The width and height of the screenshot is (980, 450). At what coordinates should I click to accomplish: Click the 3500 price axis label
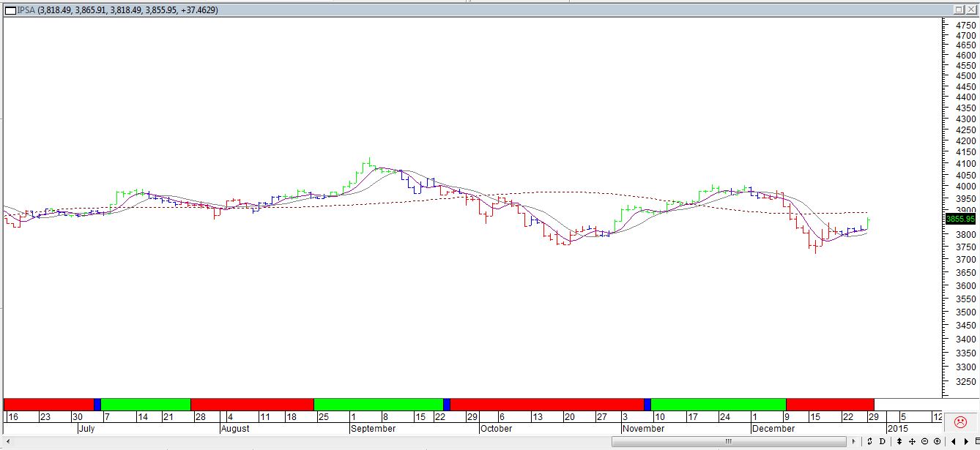point(965,312)
